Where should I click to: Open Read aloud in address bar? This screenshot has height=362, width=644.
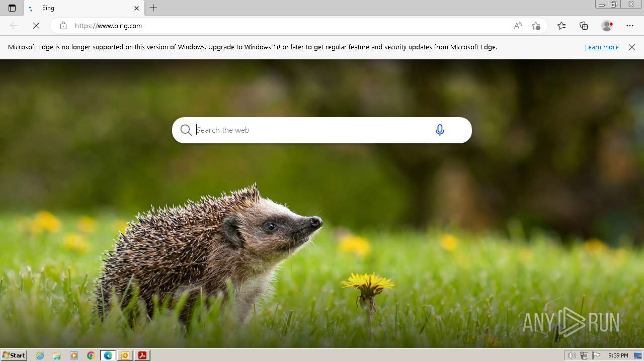click(518, 26)
